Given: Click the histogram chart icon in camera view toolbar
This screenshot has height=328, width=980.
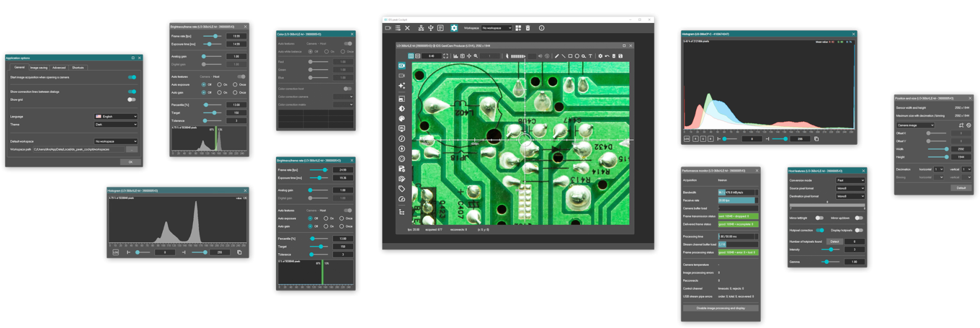Looking at the screenshot, I should pos(456,56).
